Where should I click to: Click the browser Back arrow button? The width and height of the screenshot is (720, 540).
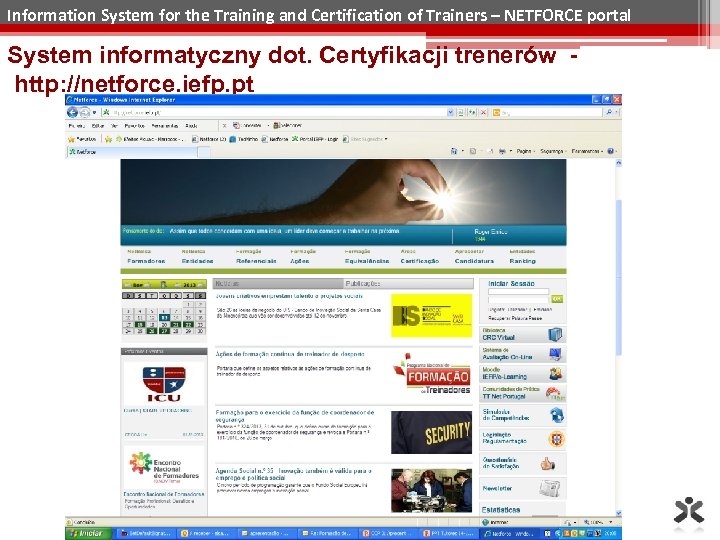pos(72,112)
